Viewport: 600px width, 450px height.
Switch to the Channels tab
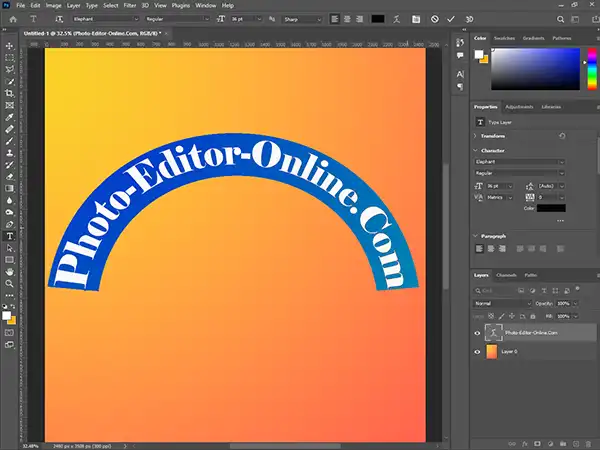(506, 275)
